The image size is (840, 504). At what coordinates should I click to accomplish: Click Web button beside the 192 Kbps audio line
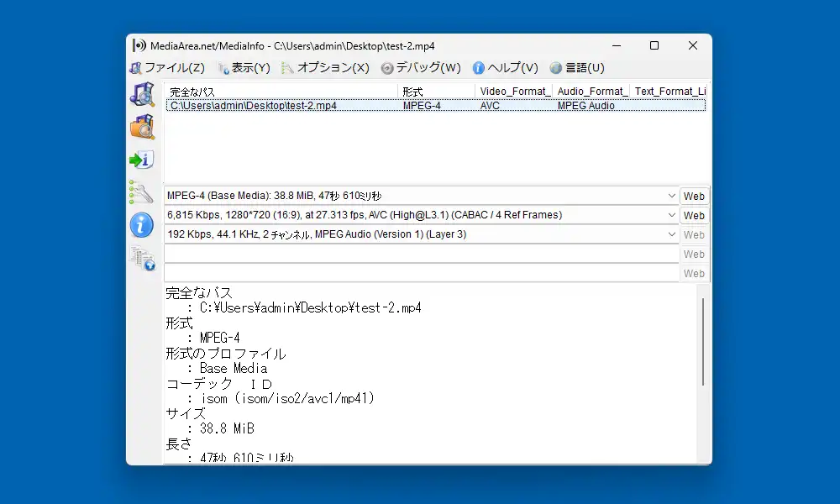pyautogui.click(x=694, y=234)
